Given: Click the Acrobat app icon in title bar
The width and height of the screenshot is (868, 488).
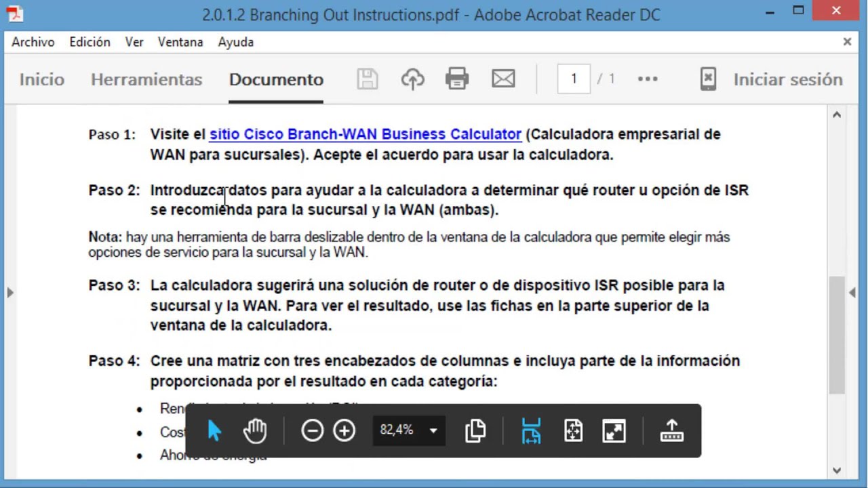Looking at the screenshot, I should pos(14,14).
